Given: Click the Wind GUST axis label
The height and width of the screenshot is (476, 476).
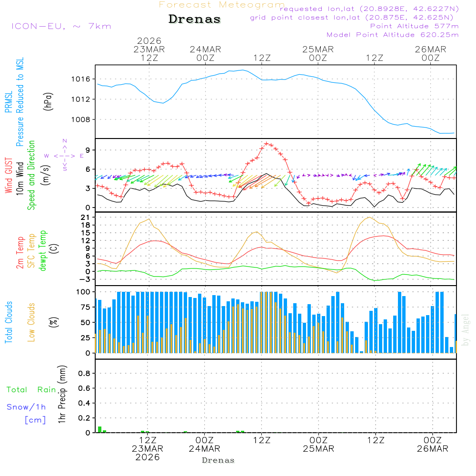Looking at the screenshot, I should [9, 175].
